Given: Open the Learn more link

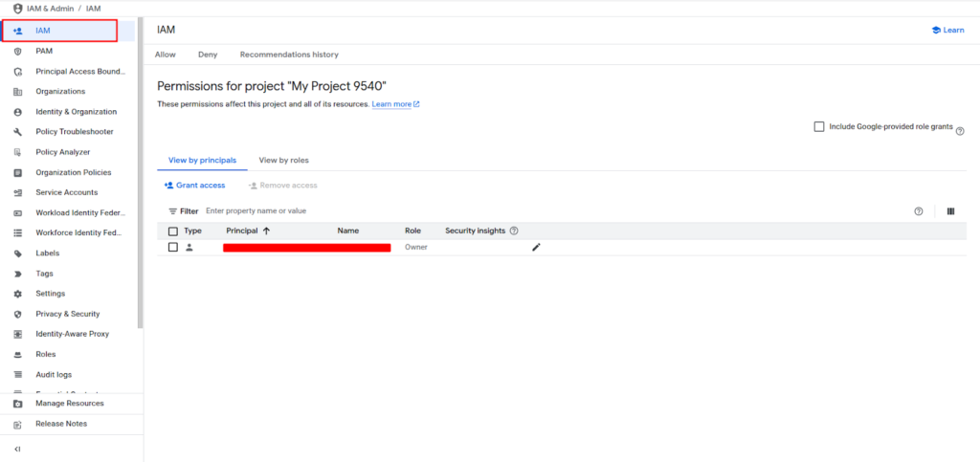Looking at the screenshot, I should [395, 104].
